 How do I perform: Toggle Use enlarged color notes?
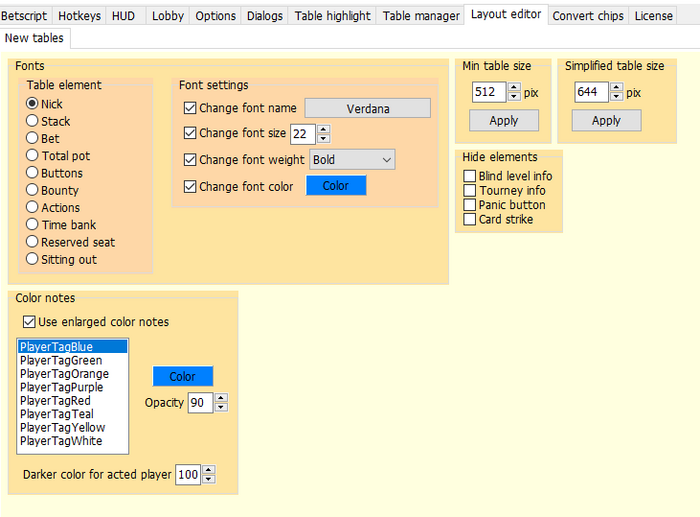click(29, 322)
